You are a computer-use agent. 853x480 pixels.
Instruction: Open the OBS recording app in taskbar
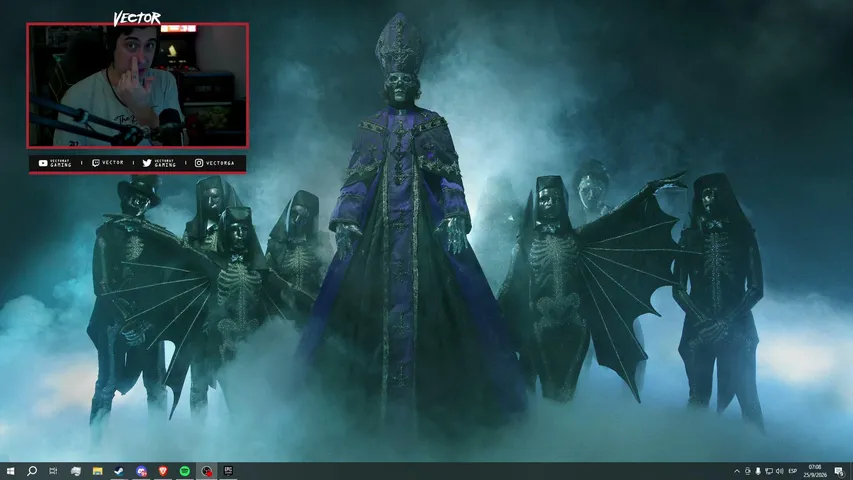click(x=206, y=471)
